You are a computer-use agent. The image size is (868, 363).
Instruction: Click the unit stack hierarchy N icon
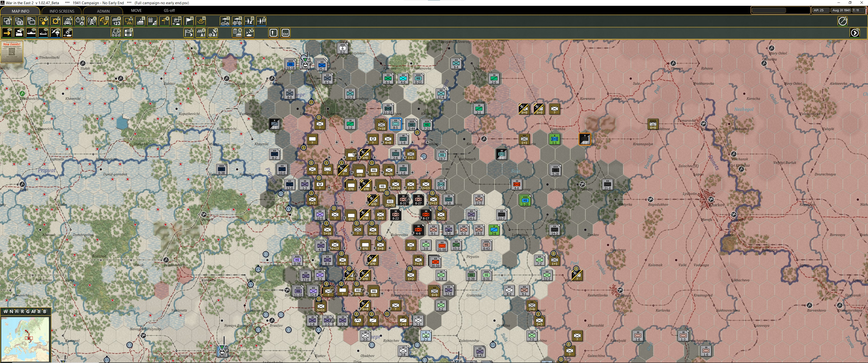128,21
